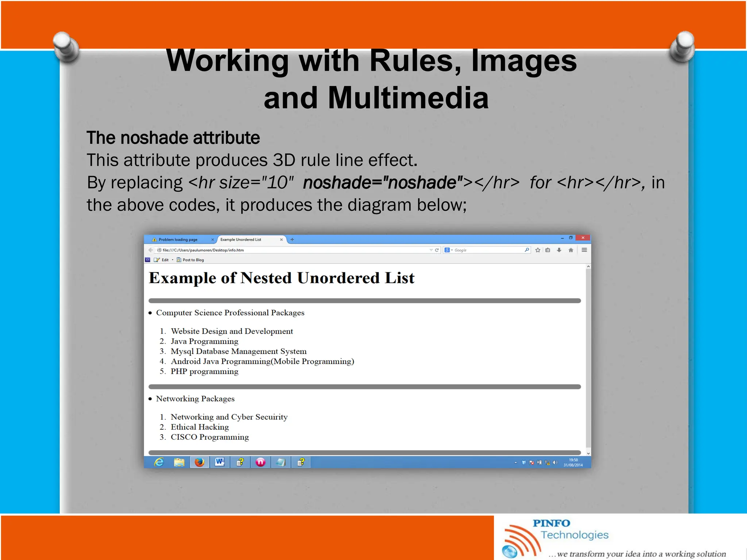Click Android Java Programming(Mobile Programming) item

262,361
